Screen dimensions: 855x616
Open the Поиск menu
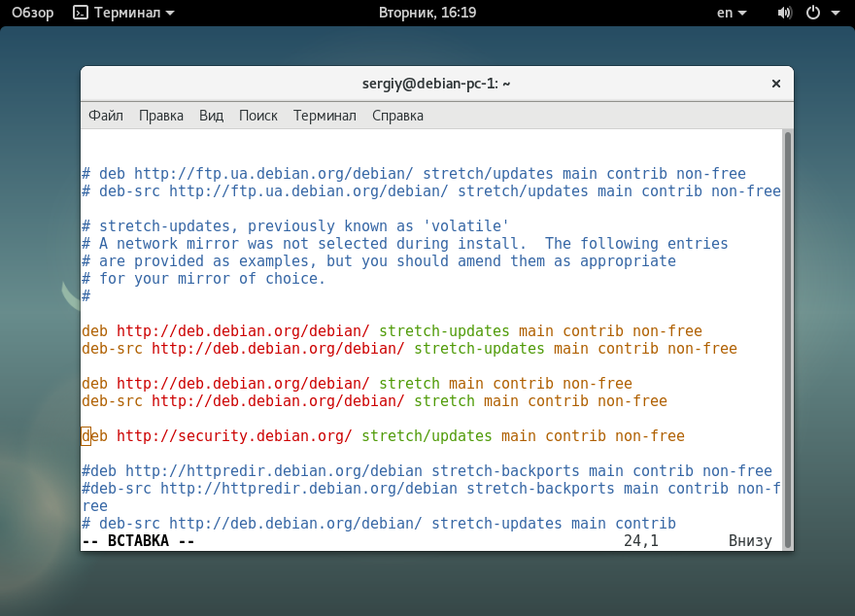coord(258,116)
